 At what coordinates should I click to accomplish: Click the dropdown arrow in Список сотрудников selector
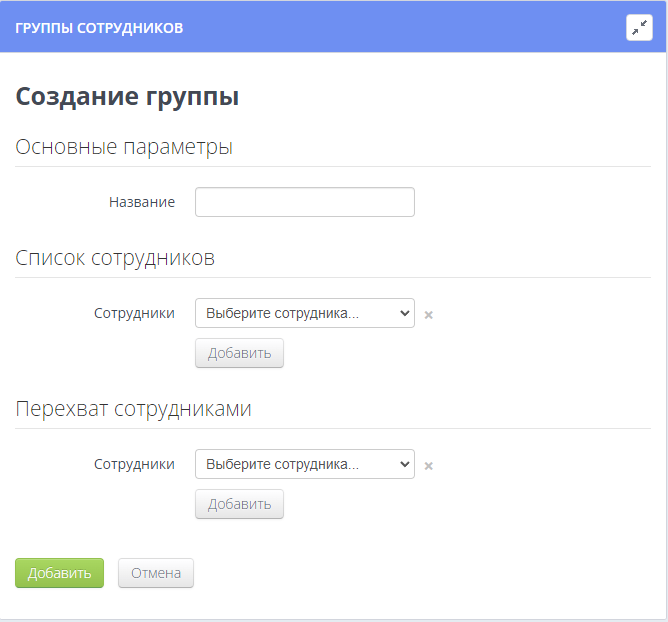[x=404, y=313]
